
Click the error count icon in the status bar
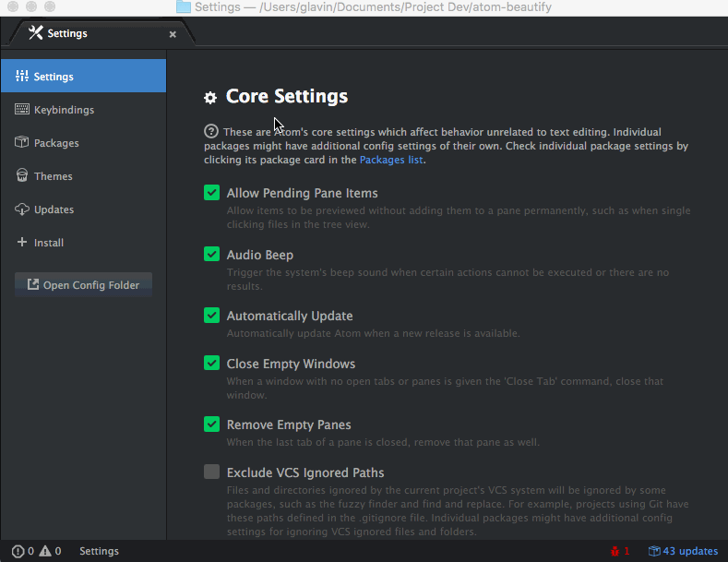pos(18,551)
